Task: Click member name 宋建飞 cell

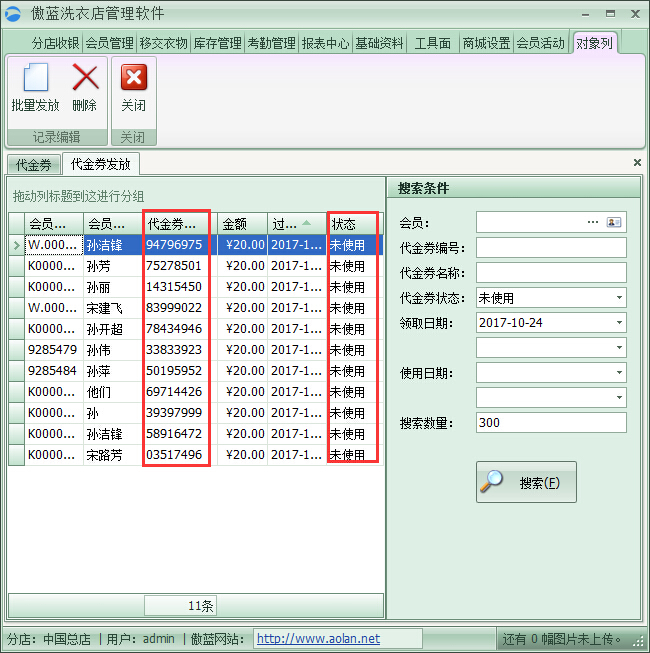Action: (x=113, y=308)
